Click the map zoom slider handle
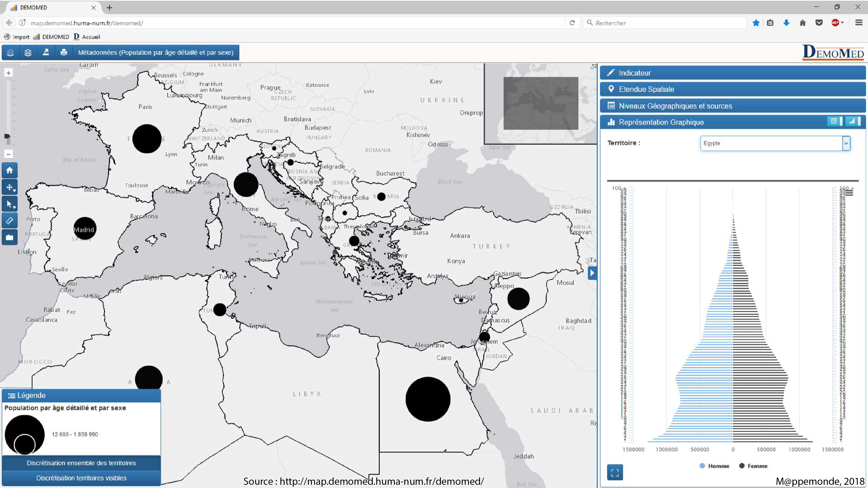This screenshot has width=868, height=488. click(x=7, y=136)
